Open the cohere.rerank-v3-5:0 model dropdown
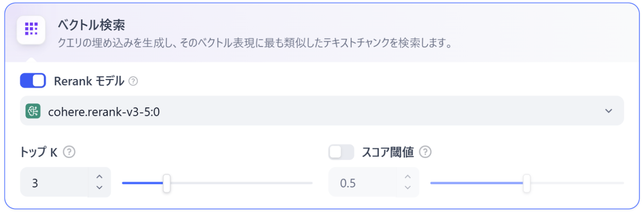The width and height of the screenshot is (644, 214). (322, 111)
